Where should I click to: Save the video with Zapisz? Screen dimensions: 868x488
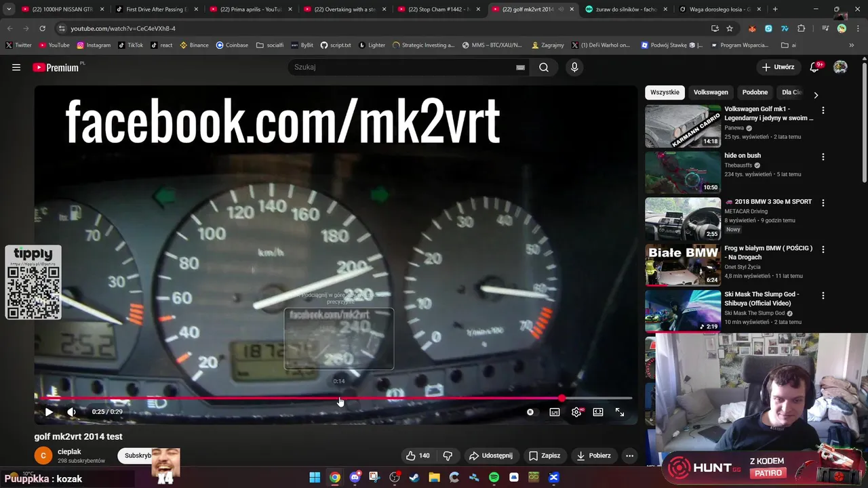pos(545,455)
